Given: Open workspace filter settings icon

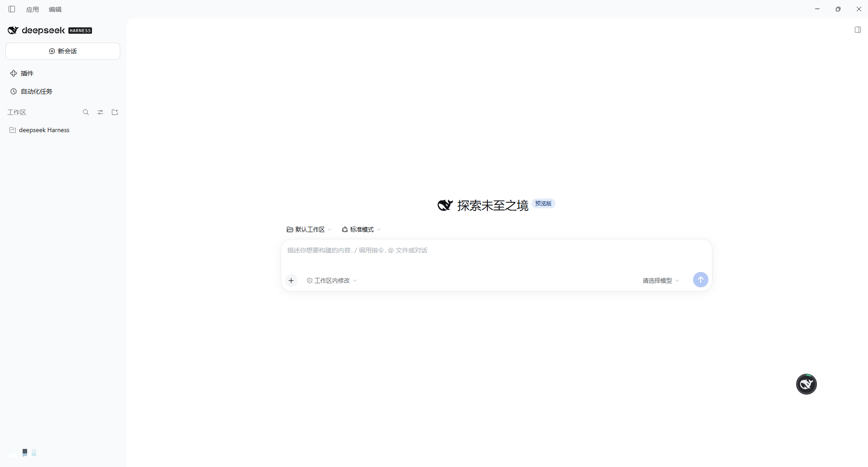Looking at the screenshot, I should [100, 112].
